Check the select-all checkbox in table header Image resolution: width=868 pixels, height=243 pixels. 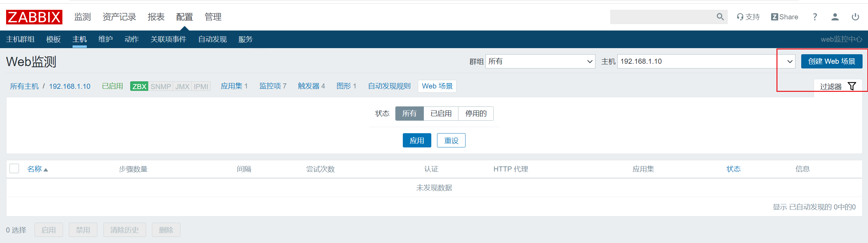click(14, 168)
